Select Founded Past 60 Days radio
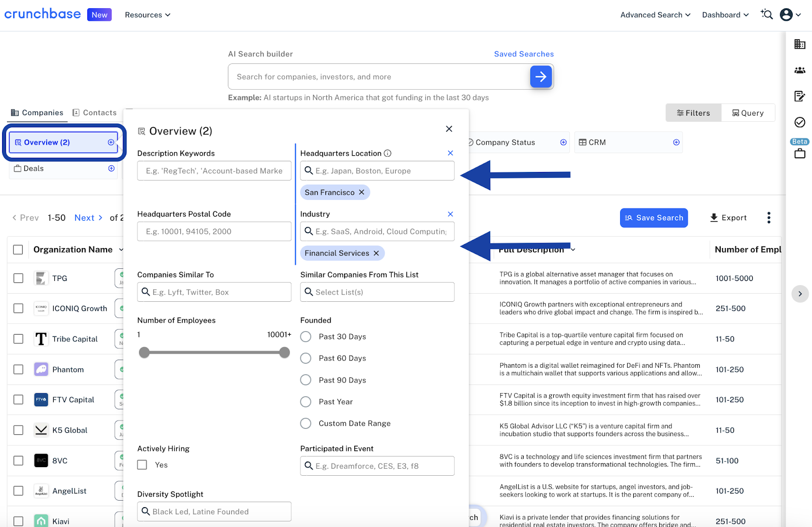This screenshot has width=812, height=527. (x=306, y=359)
